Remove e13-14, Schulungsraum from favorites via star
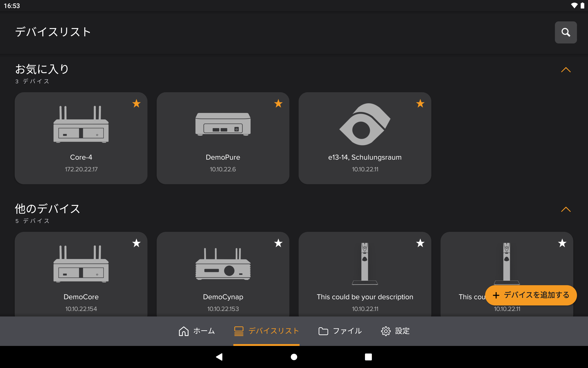Screen dimensions: 588x368 tap(420, 103)
